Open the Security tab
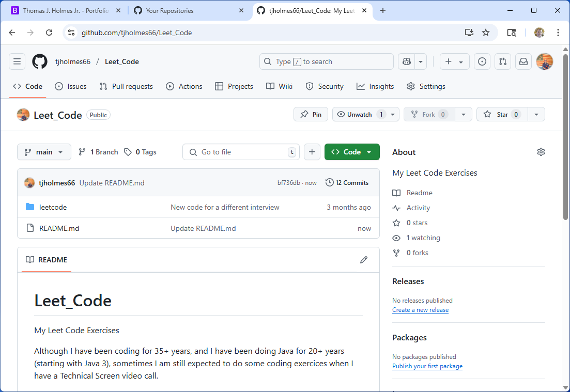The height and width of the screenshot is (392, 570). [324, 86]
